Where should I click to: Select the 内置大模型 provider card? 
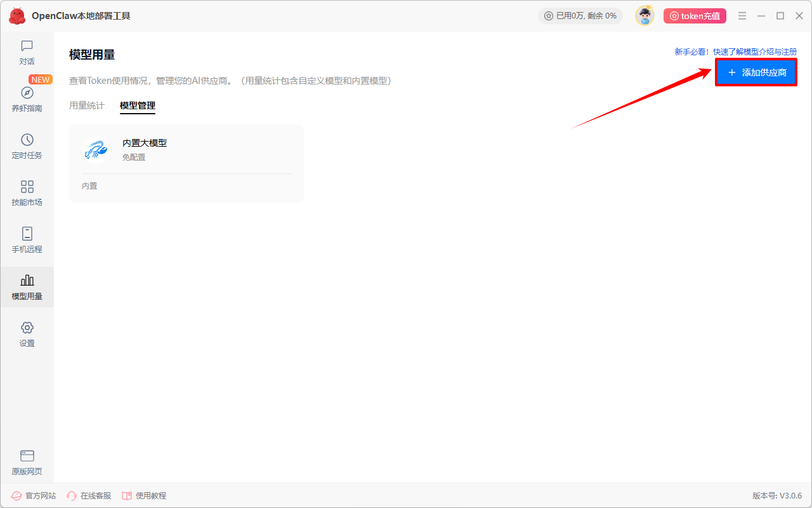187,164
